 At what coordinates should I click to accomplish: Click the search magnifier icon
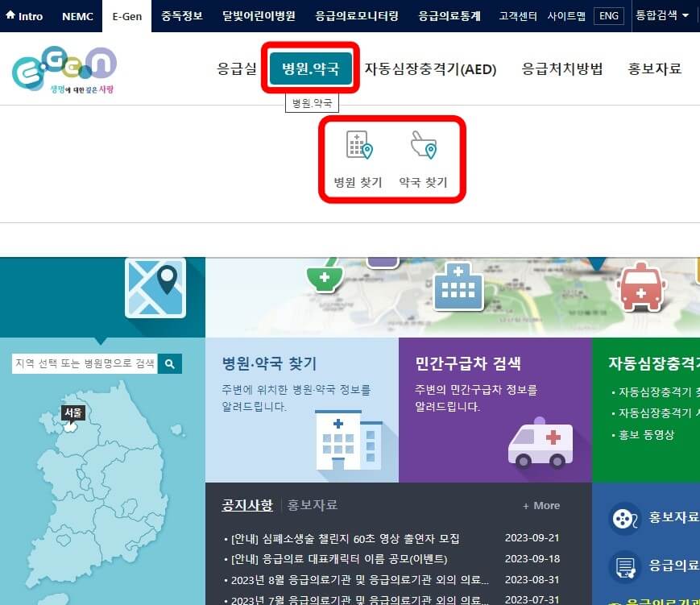click(169, 363)
